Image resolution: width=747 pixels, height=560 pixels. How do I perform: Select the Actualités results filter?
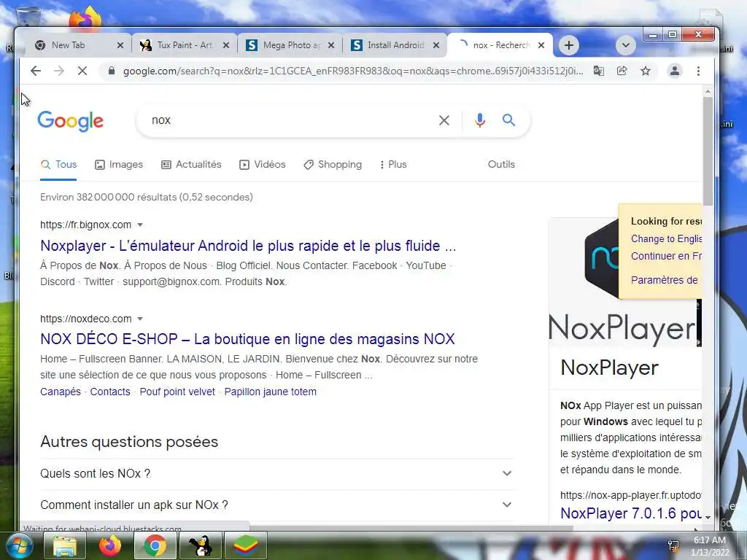(x=192, y=164)
